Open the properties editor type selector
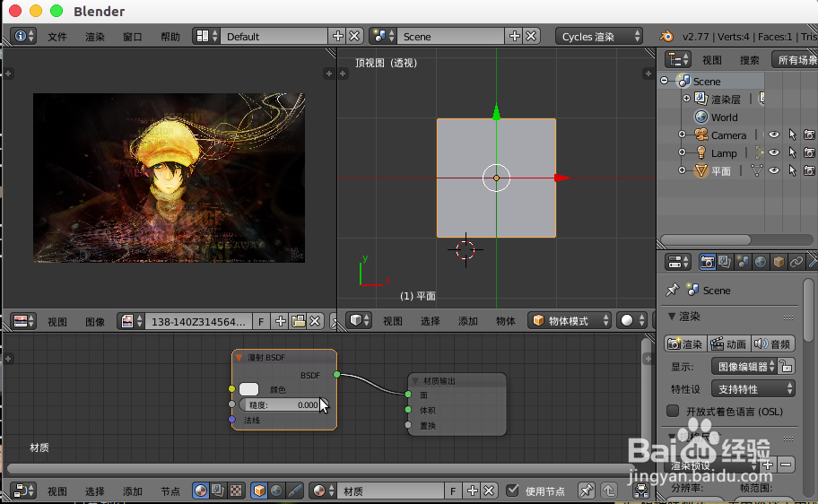 point(679,261)
